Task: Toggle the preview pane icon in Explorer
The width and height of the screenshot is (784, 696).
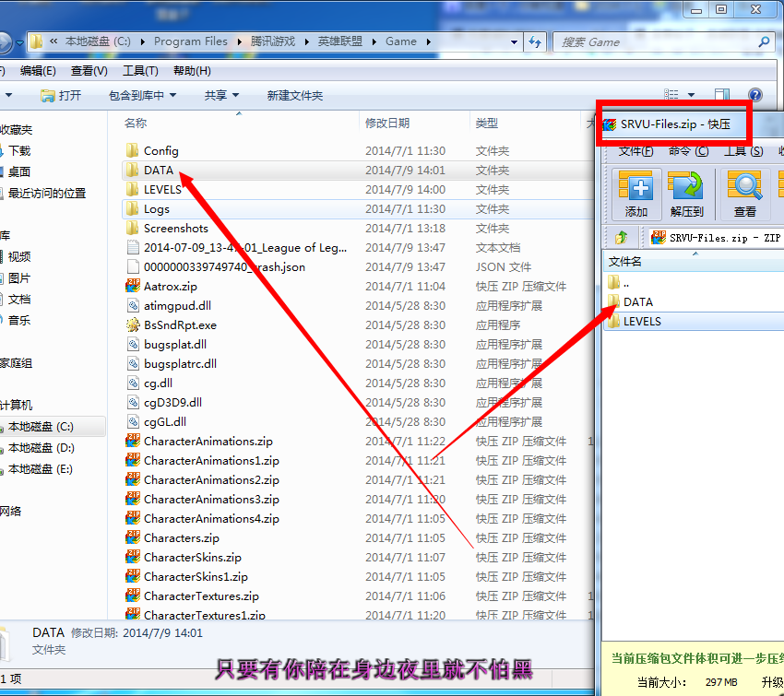Action: click(x=722, y=95)
